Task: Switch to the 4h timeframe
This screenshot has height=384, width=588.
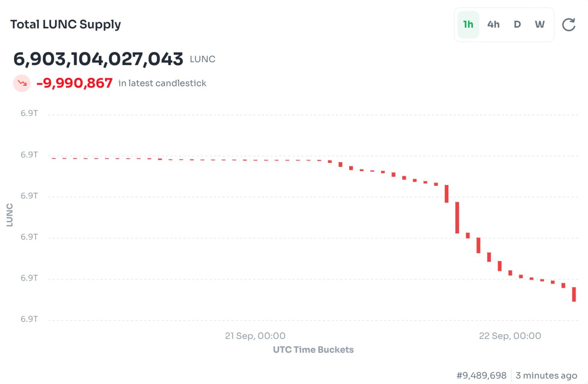Action: coord(493,25)
